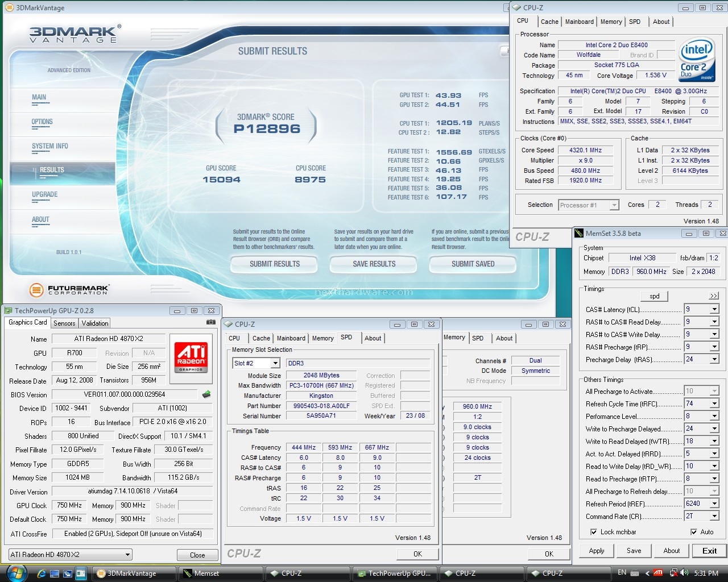The height and width of the screenshot is (582, 728).
Task: Open the Precharge Delay (tRAS) dropdown
Action: (x=714, y=359)
